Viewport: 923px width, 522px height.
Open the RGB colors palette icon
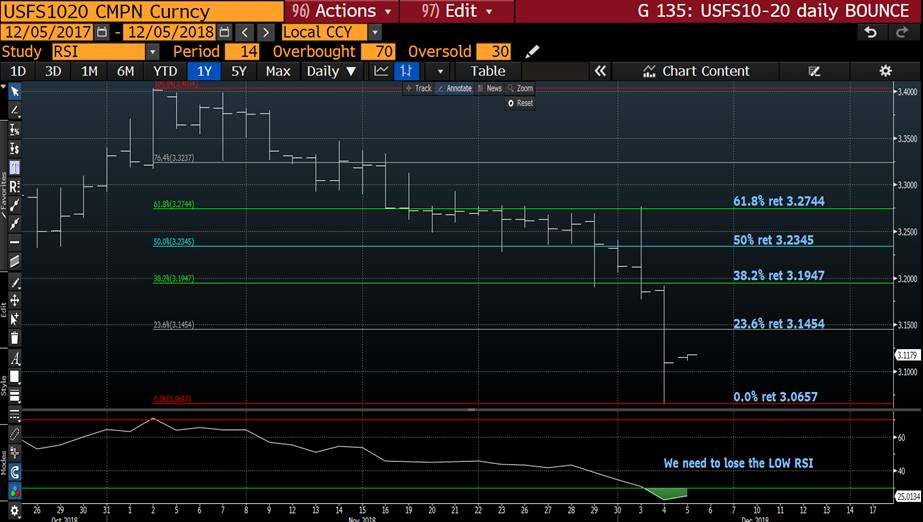(x=15, y=490)
